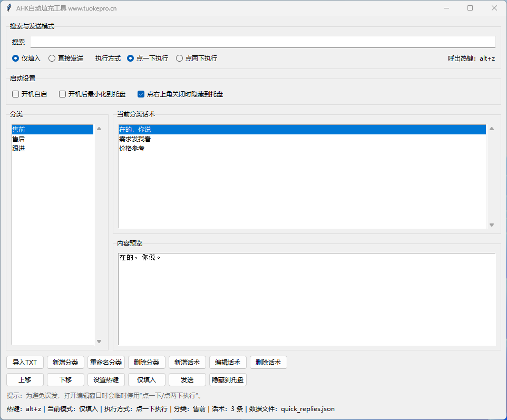The height and width of the screenshot is (420, 507).
Task: Choose 点两下执行 execution mode
Action: 180,58
